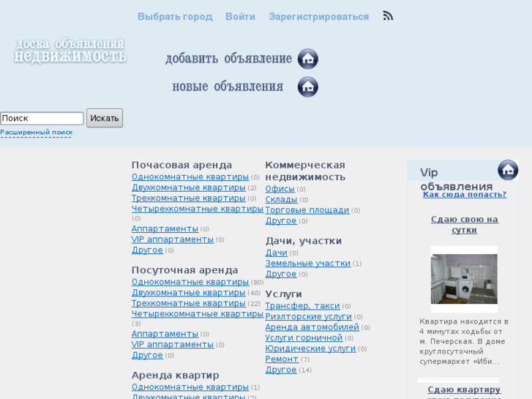Open the 'Склады' category link
Screen dimensions: 532x399
pyautogui.click(x=281, y=200)
